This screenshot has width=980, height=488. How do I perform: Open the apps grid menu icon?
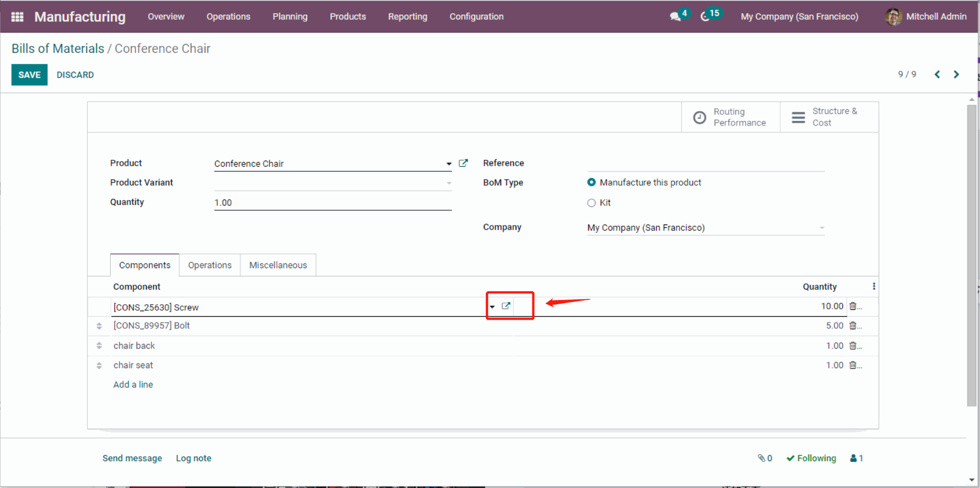coord(17,17)
